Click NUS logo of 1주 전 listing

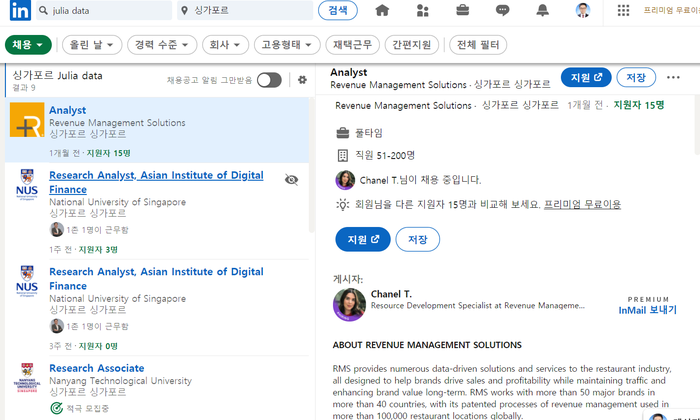27,184
